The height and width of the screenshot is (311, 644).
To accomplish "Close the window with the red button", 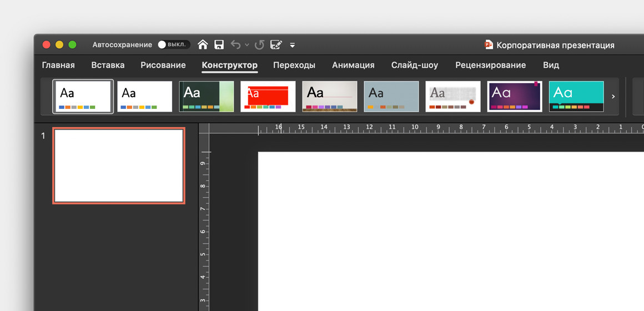I will click(x=47, y=45).
